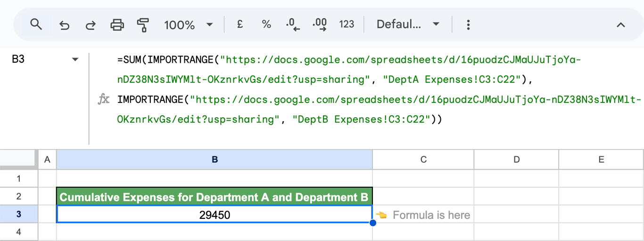This screenshot has height=241, width=644.
Task: Collapse the menus with the chevron arrow
Action: point(621,25)
